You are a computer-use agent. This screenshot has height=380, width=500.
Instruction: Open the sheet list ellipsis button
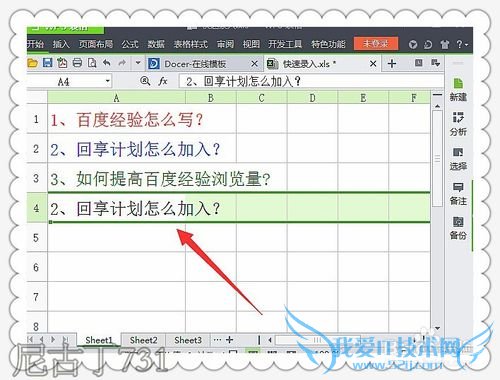pos(217,340)
